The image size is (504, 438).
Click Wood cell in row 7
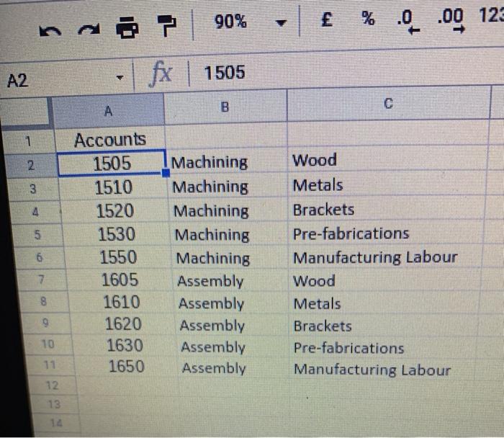point(384,281)
